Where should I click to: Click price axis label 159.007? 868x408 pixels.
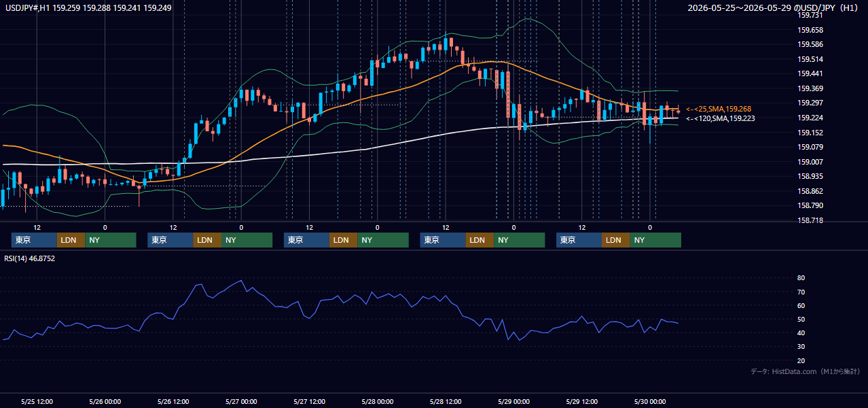(810, 162)
